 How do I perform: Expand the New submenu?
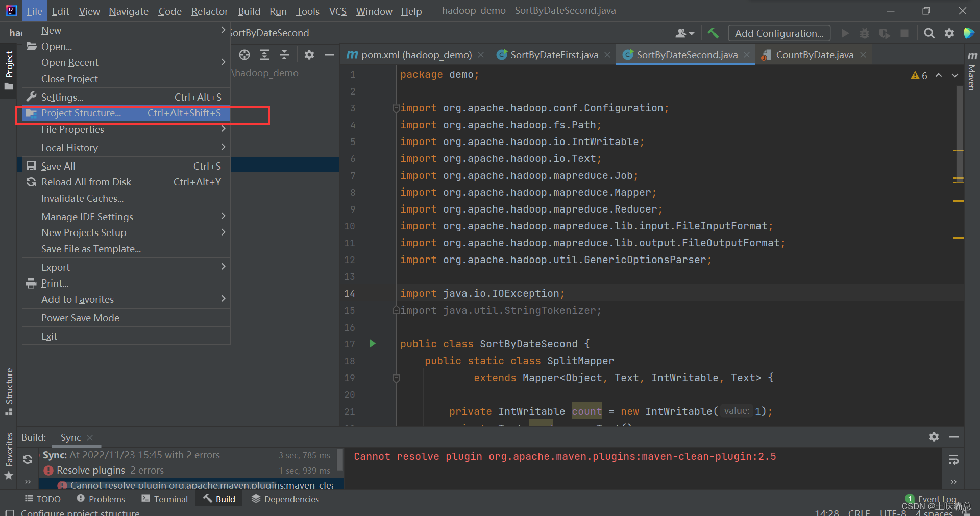coord(127,30)
